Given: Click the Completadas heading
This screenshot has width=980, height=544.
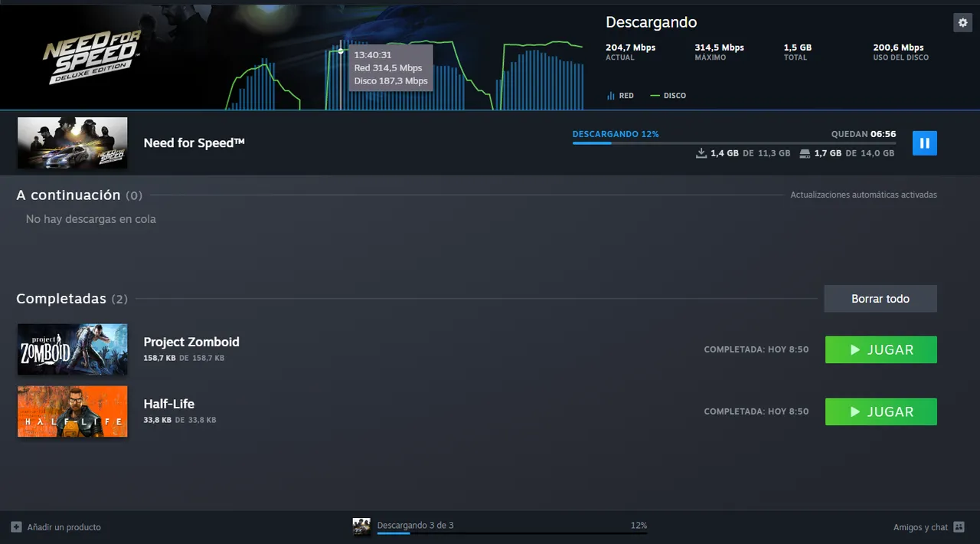Looking at the screenshot, I should pos(61,299).
